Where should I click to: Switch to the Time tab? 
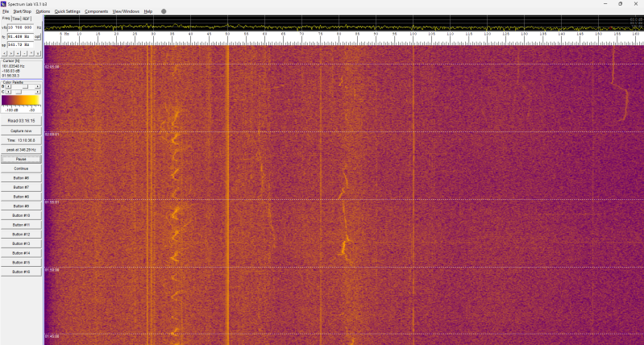pos(16,19)
